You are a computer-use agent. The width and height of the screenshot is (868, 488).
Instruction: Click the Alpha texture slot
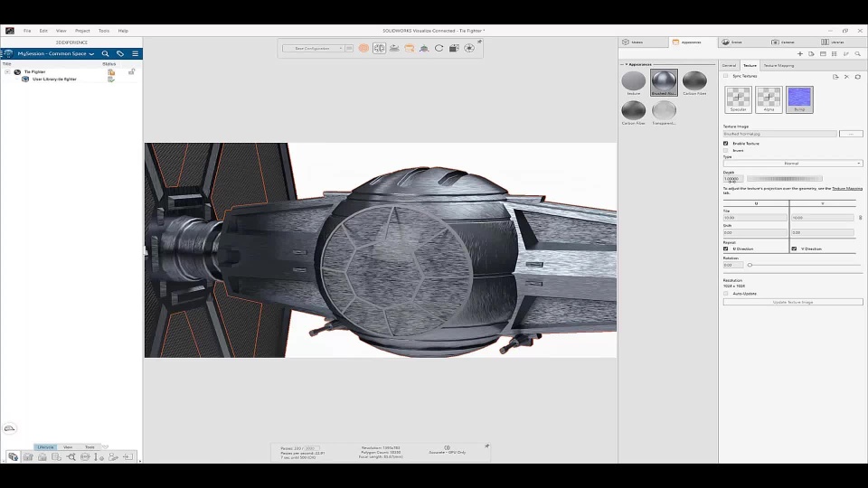coord(769,98)
